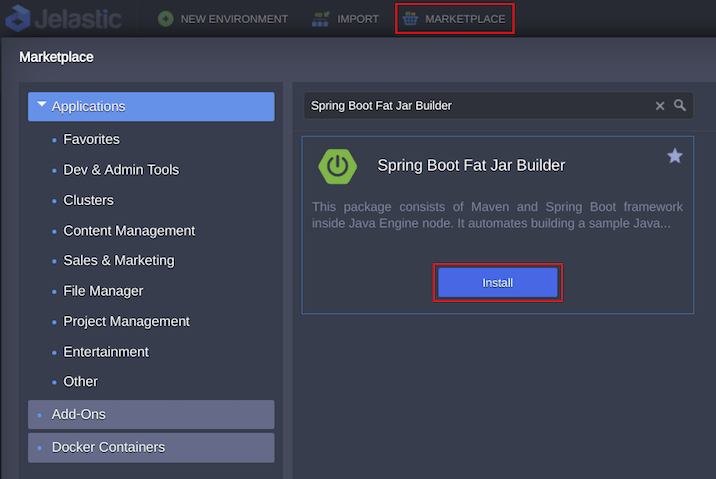Screen dimensions: 716x479
Task: Click the Spring Boot green power icon
Action: 337,166
